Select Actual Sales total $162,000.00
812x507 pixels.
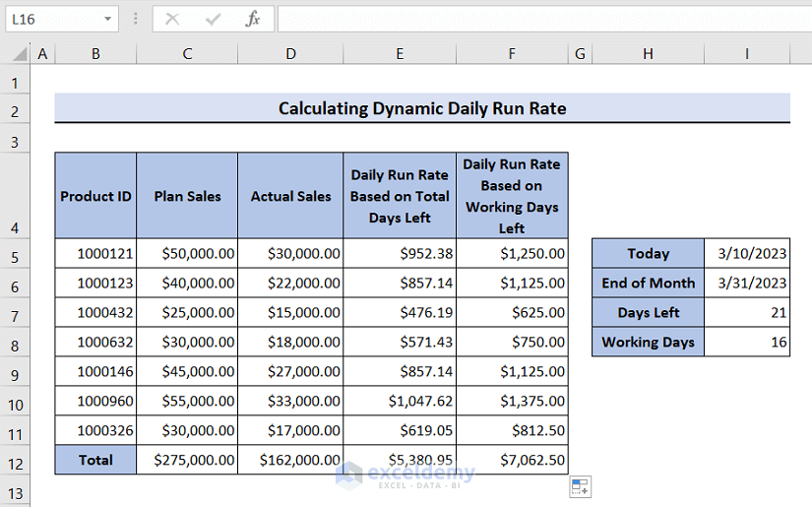pyautogui.click(x=290, y=460)
